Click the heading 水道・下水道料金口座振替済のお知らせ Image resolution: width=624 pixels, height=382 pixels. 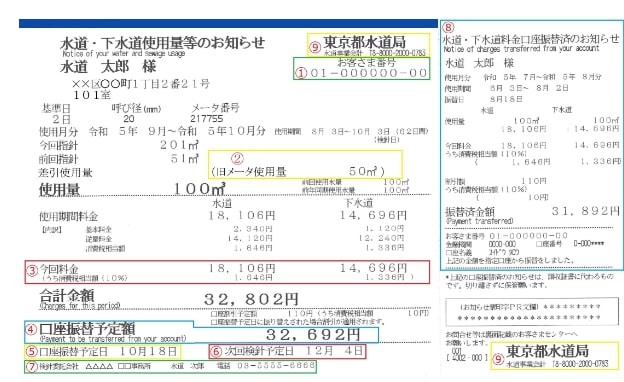tap(531, 39)
